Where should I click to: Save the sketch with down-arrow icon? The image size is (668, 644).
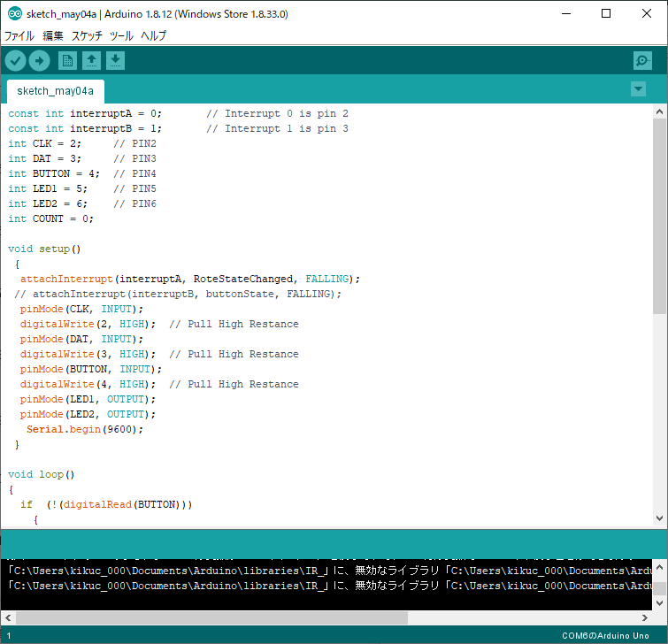tap(115, 60)
